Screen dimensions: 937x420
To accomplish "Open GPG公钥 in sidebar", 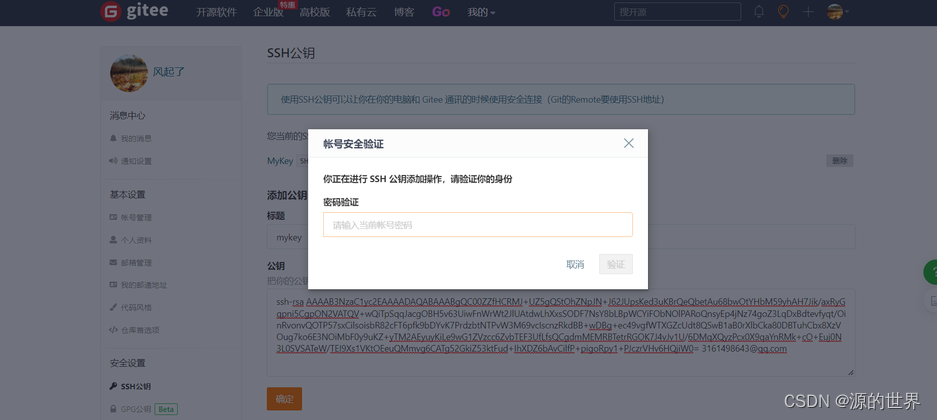I will click(136, 409).
